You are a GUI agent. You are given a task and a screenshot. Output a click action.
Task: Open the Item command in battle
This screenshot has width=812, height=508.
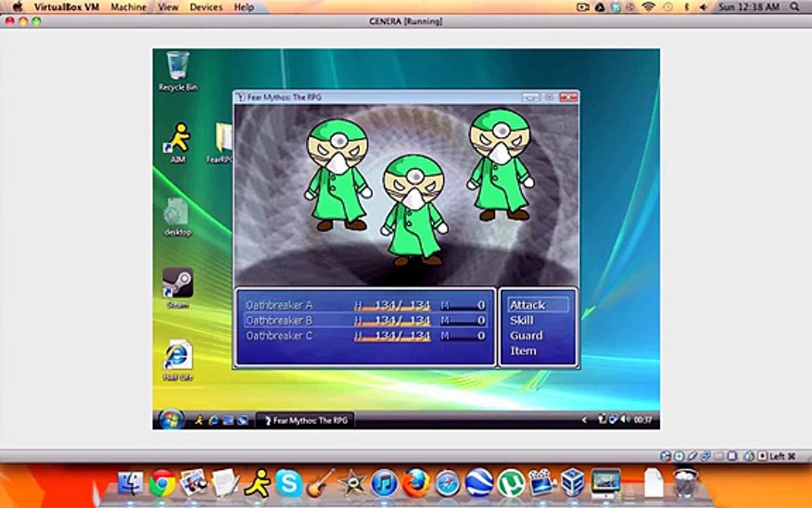pos(523,351)
